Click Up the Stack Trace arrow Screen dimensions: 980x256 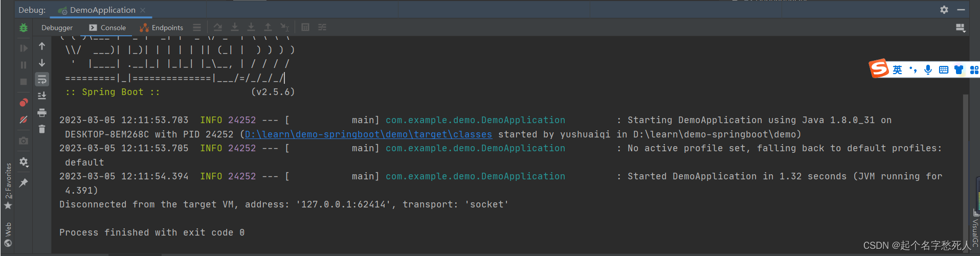(x=42, y=46)
